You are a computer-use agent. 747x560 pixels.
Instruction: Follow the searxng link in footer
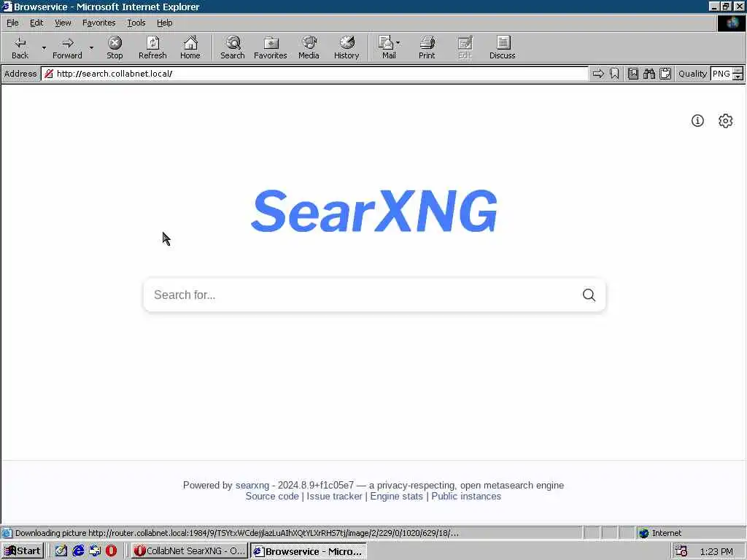coord(252,485)
